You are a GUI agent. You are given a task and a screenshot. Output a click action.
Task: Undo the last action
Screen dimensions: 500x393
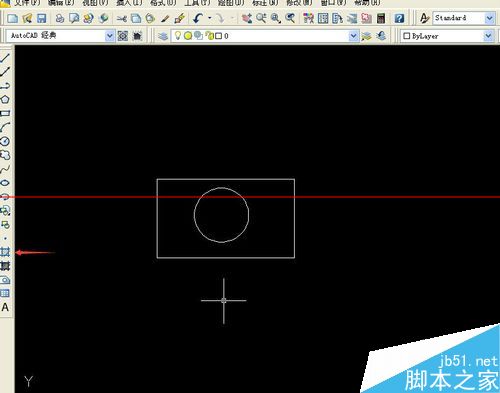(198, 18)
